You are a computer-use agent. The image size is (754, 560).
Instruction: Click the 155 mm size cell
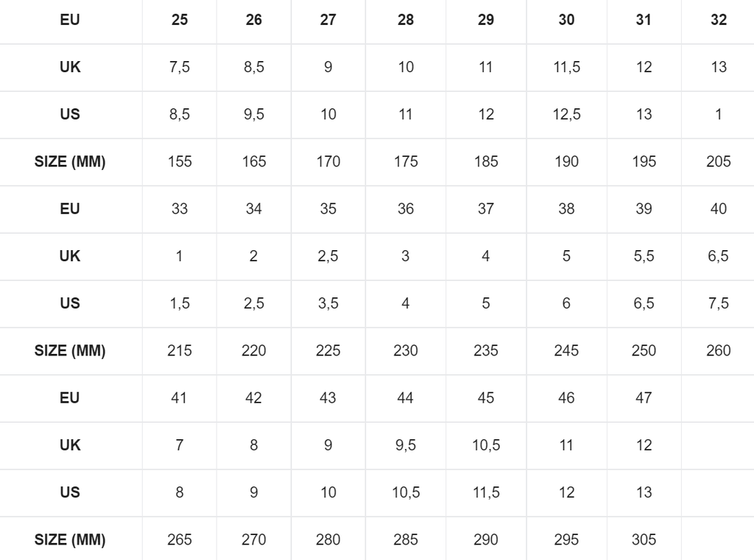(x=180, y=161)
